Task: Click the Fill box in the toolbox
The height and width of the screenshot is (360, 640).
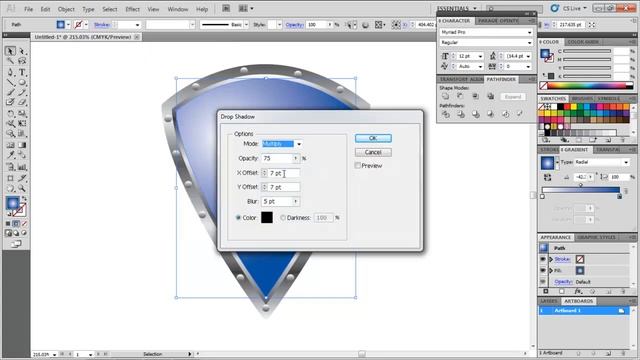Action: pyautogui.click(x=12, y=203)
